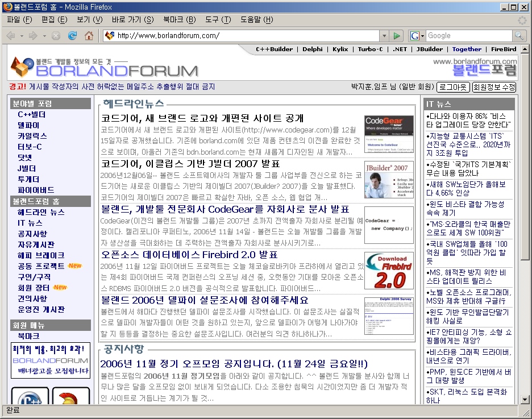Open the URL history dropdown arrow
This screenshot has width=532, height=419.
384,36
